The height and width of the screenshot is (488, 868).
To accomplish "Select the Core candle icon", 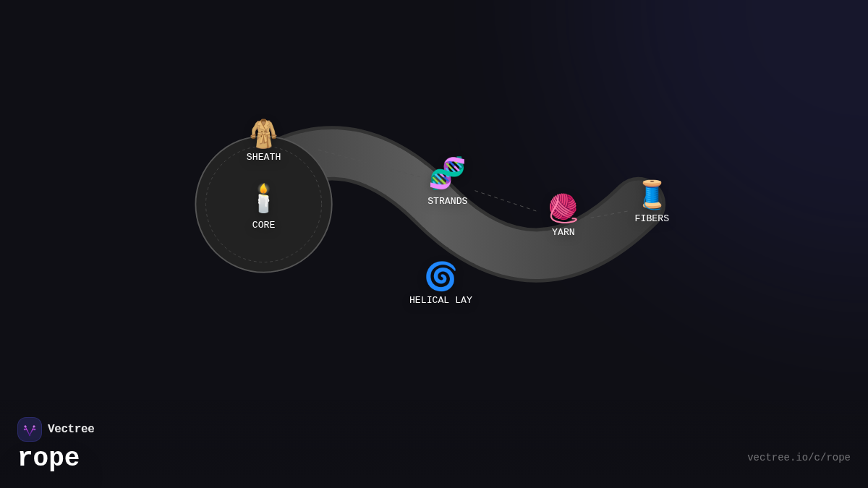I will tap(263, 199).
